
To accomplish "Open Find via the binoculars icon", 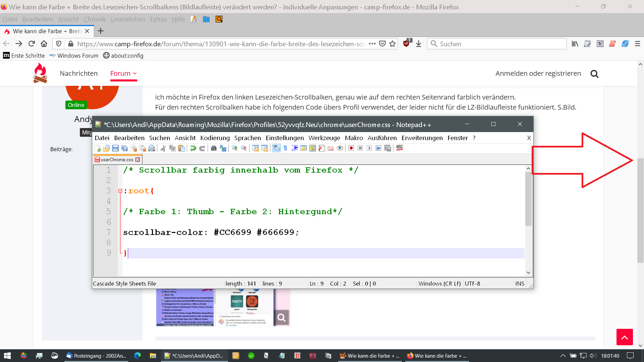I will 214,148.
